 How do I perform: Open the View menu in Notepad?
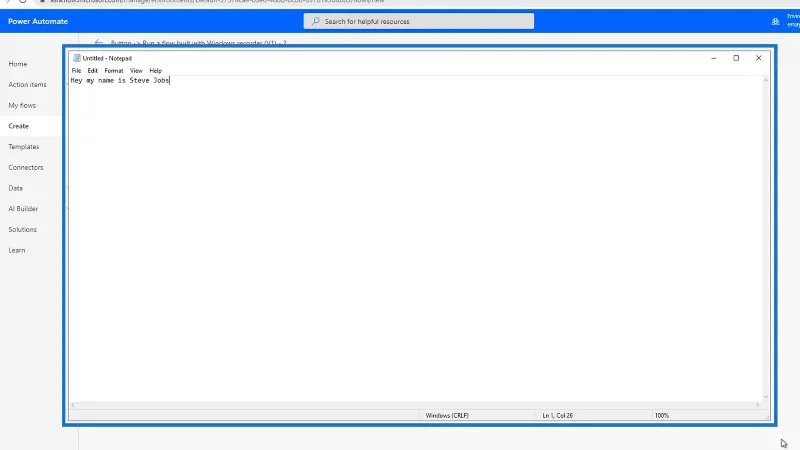136,70
